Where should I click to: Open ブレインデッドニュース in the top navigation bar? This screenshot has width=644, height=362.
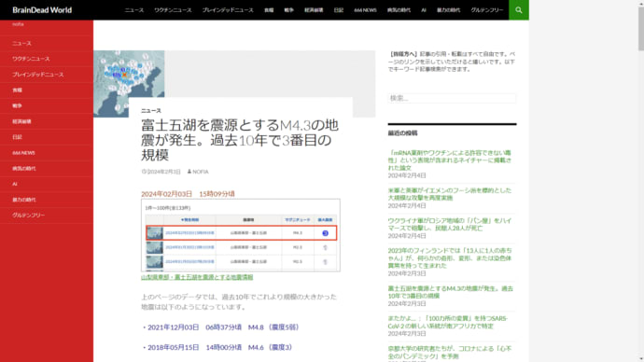[228, 10]
